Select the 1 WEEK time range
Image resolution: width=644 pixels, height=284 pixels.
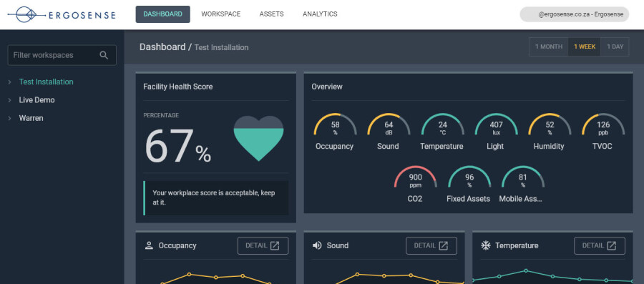pyautogui.click(x=585, y=46)
